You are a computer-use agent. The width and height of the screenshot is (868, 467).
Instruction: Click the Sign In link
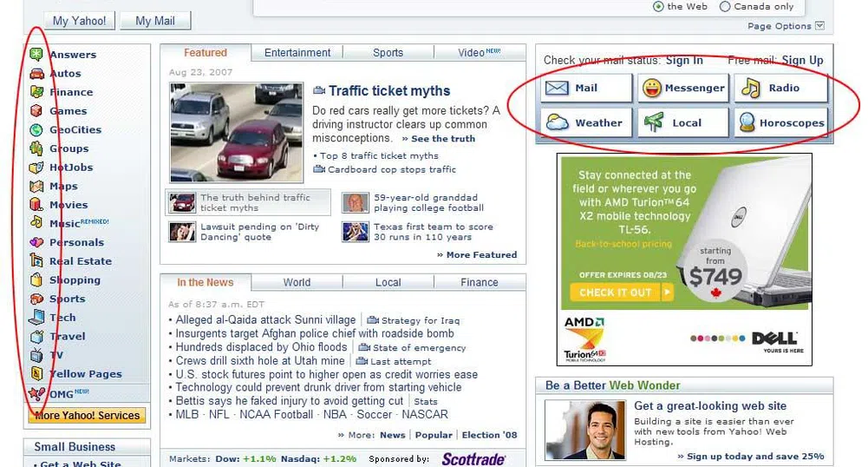point(684,61)
